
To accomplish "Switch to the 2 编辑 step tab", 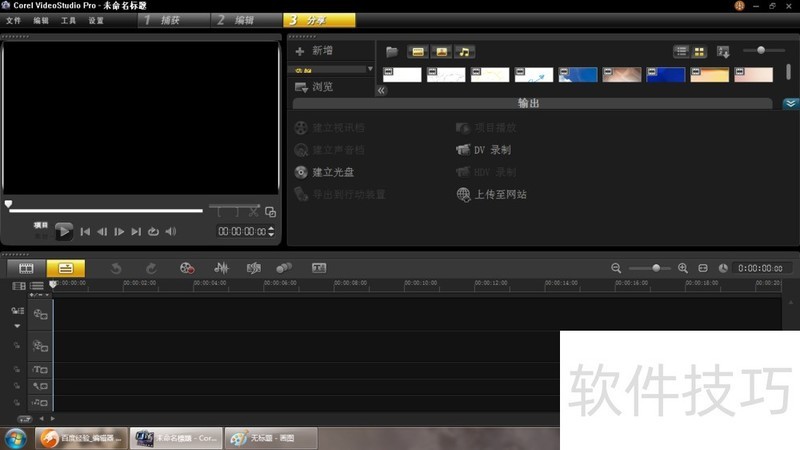I will tap(246, 20).
